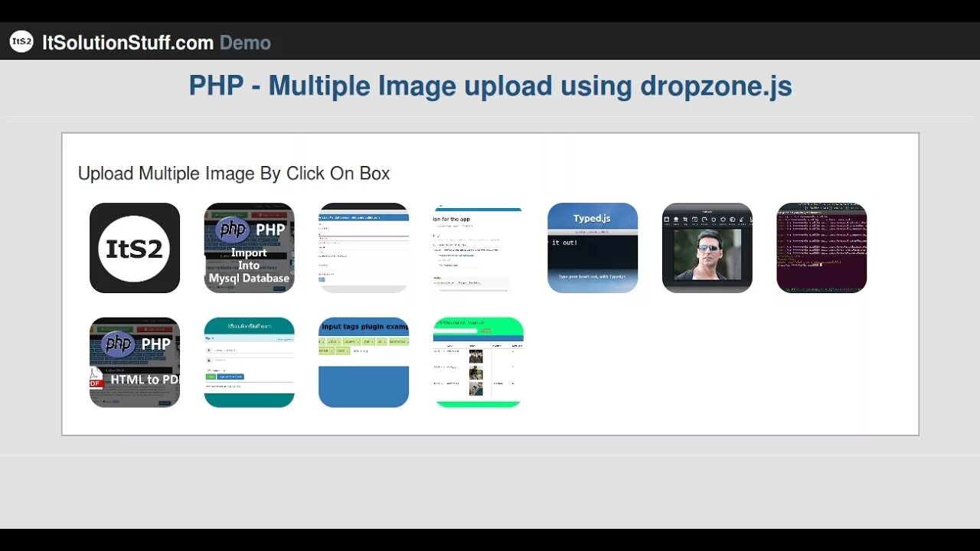The width and height of the screenshot is (980, 551).
Task: Select the ItS2 logo image thumbnail
Action: point(135,248)
